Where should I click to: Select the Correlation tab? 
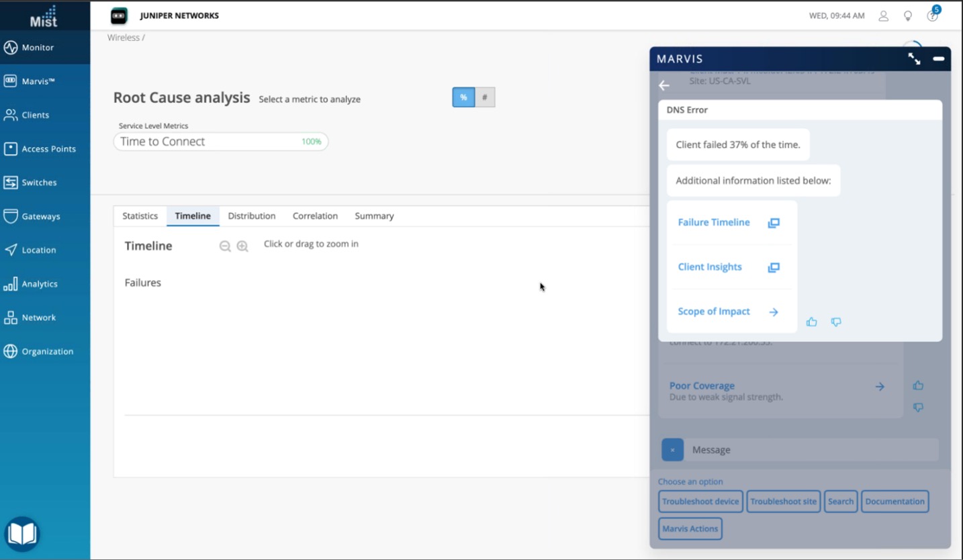pyautogui.click(x=315, y=216)
